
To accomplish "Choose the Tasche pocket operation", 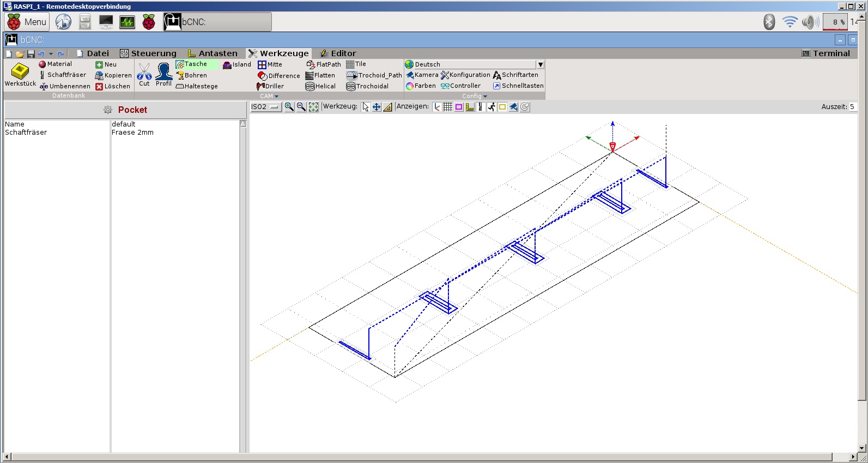I will pos(196,64).
